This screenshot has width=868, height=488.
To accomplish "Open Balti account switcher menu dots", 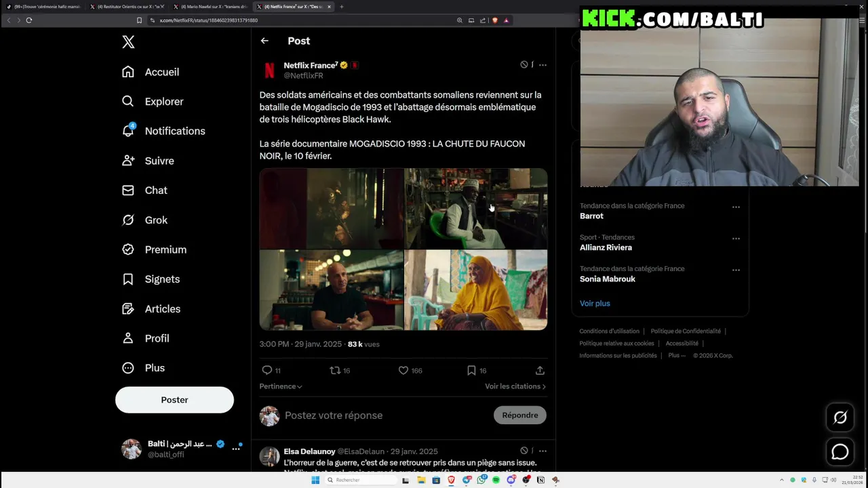I will (x=236, y=449).
